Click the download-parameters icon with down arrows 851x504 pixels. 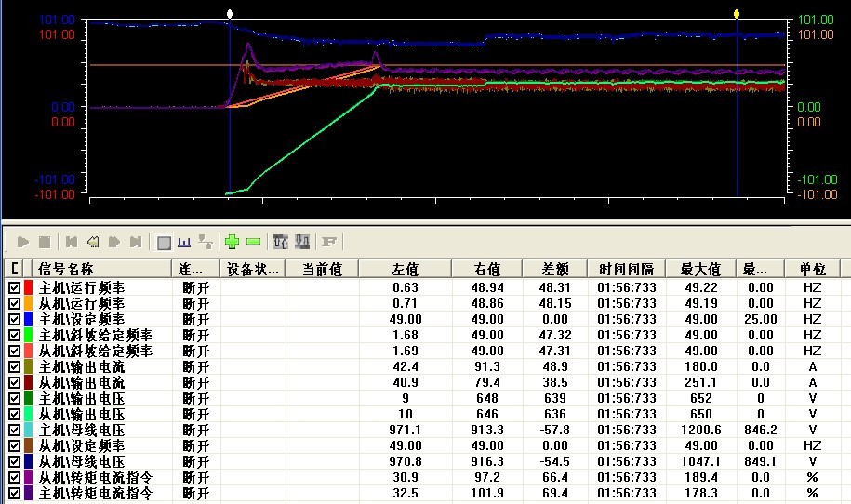coord(301,242)
